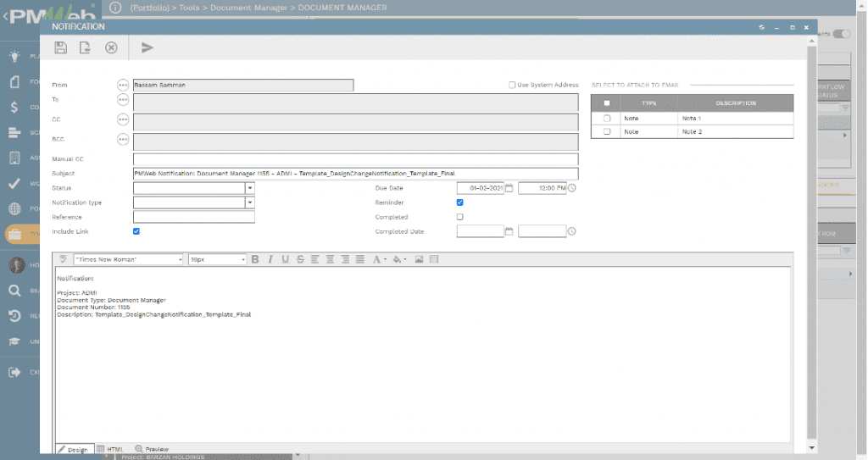Justify the editor text

pos(359,259)
